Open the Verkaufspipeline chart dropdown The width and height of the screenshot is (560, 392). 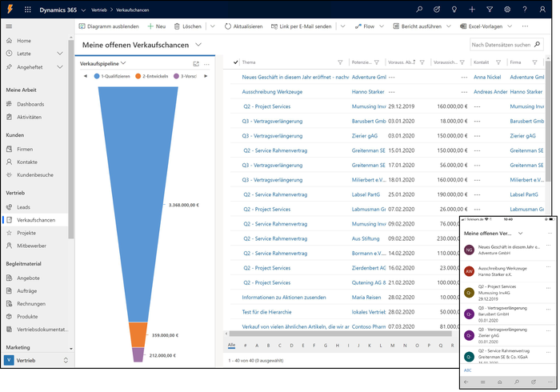pyautogui.click(x=123, y=63)
